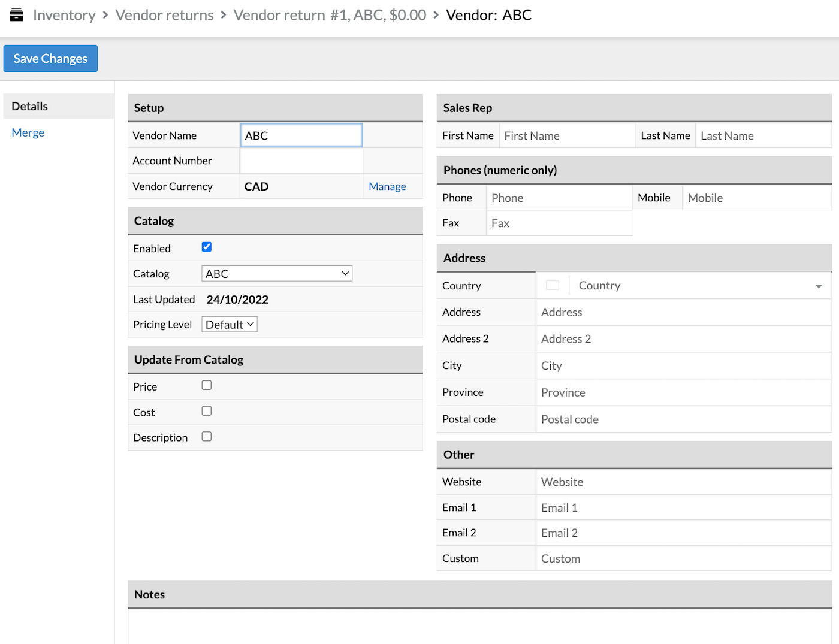This screenshot has width=839, height=644.
Task: Click the inventory archive icon in breadcrumb
Action: click(16, 14)
